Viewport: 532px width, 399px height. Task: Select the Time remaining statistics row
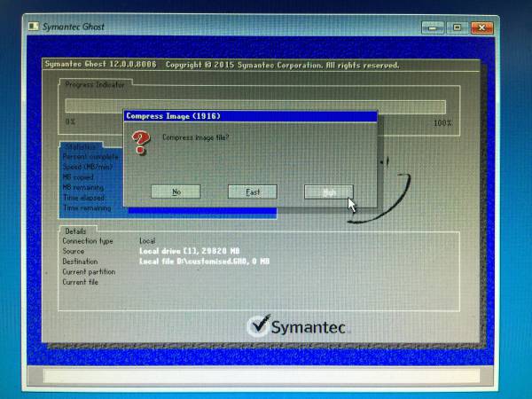tap(87, 208)
